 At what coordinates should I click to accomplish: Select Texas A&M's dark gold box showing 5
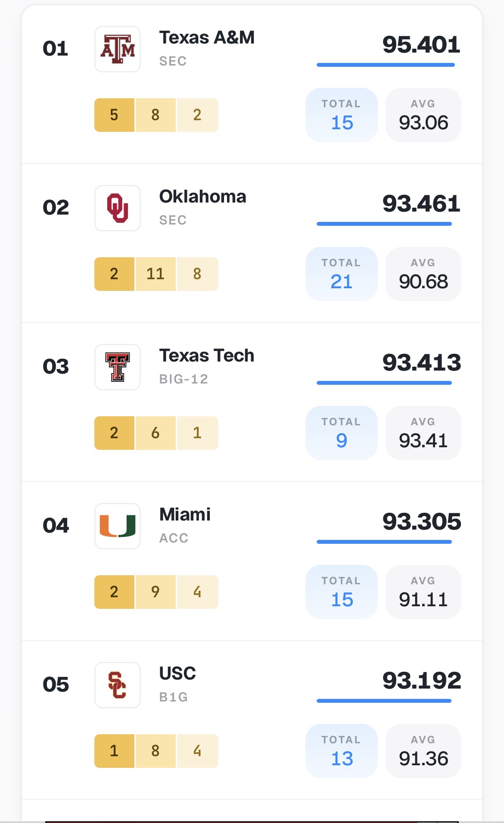[x=114, y=115]
